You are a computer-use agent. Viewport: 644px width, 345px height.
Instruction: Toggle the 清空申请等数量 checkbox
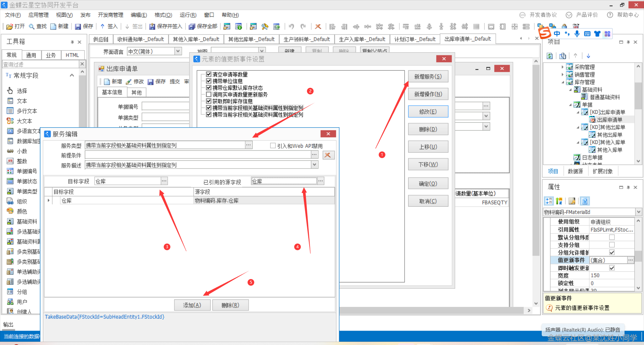[x=209, y=74]
